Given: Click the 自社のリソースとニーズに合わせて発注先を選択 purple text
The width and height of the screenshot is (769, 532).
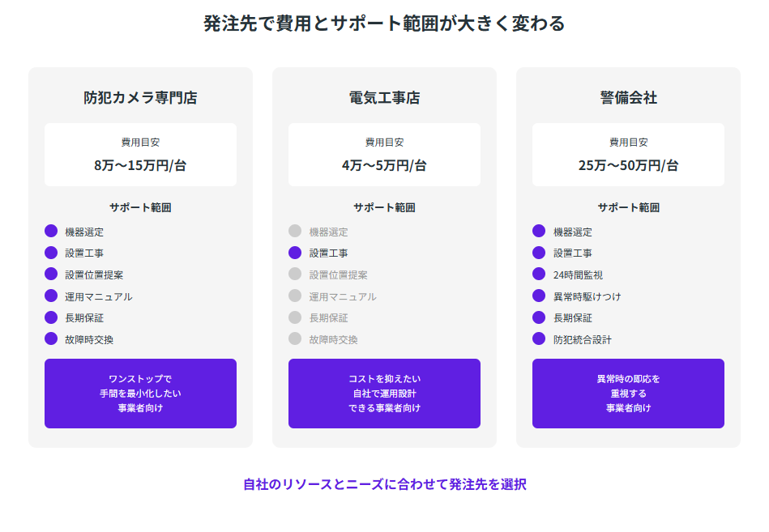Looking at the screenshot, I should (x=384, y=484).
